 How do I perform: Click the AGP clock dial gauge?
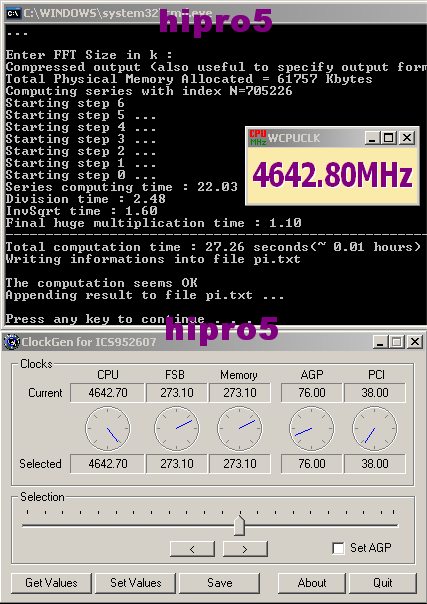tap(311, 428)
